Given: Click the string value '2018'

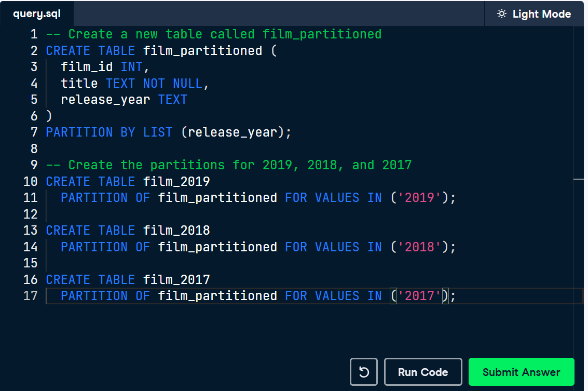Looking at the screenshot, I should tap(419, 247).
